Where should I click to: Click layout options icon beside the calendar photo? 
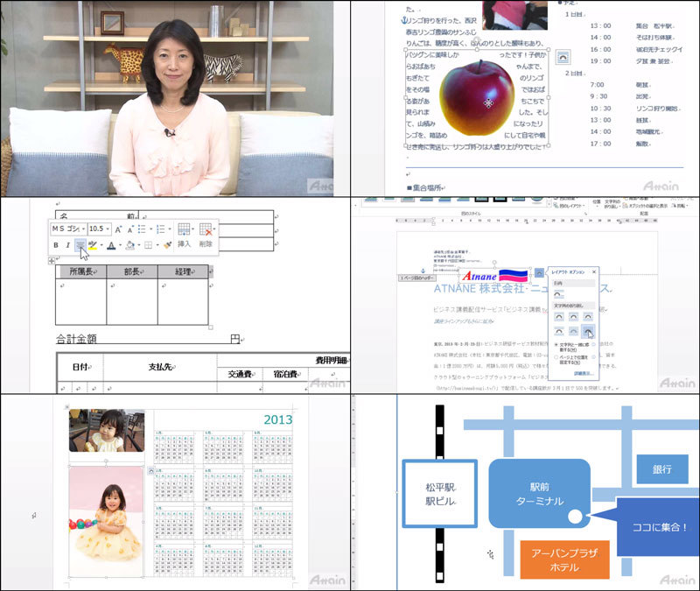coord(150,470)
